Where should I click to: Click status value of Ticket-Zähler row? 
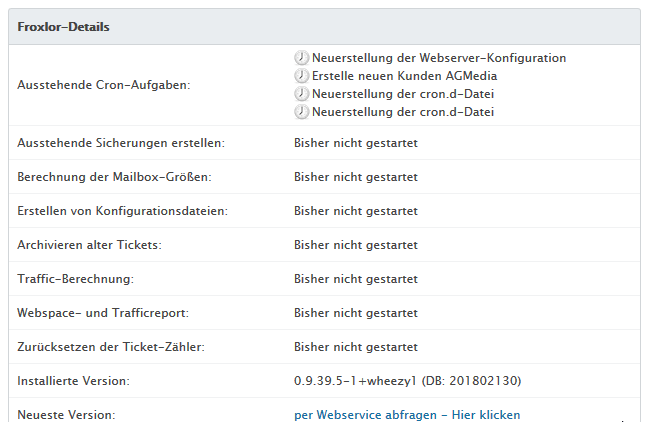356,347
